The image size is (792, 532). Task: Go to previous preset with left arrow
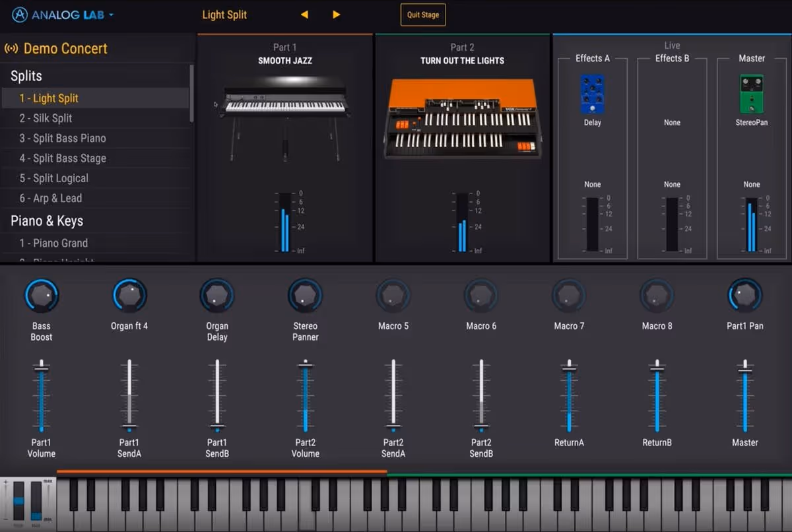pos(304,15)
